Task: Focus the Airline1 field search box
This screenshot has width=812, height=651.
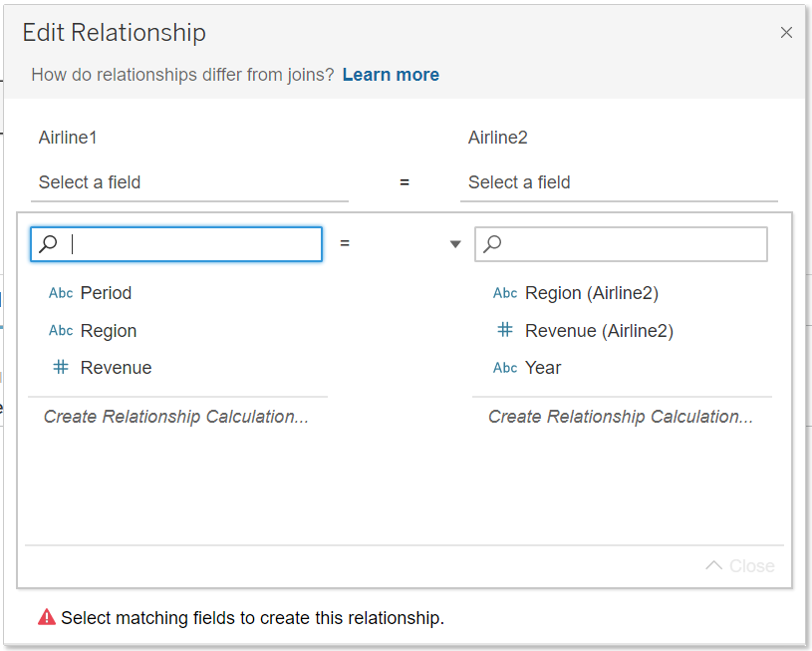Action: (176, 244)
